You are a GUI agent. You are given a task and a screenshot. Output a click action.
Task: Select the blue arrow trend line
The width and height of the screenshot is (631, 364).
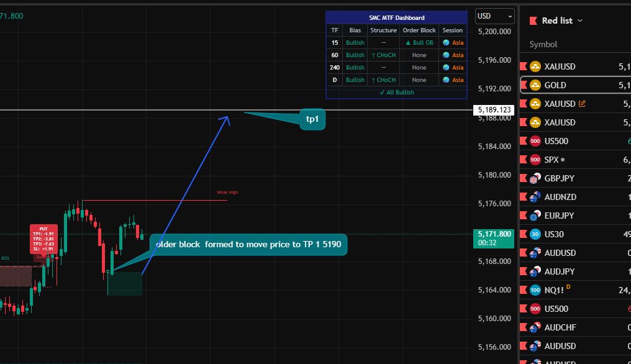186,194
